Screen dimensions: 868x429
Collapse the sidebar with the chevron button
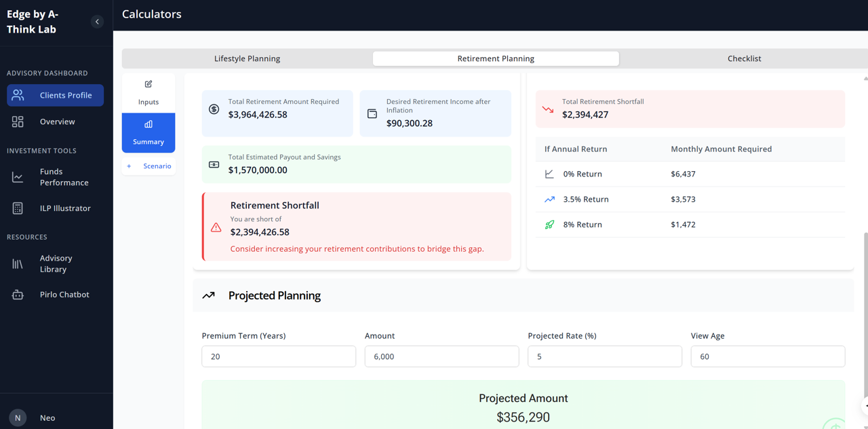click(x=97, y=22)
